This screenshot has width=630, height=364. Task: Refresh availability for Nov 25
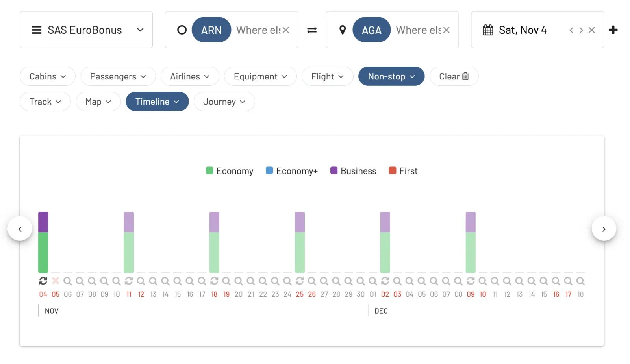coord(300,281)
